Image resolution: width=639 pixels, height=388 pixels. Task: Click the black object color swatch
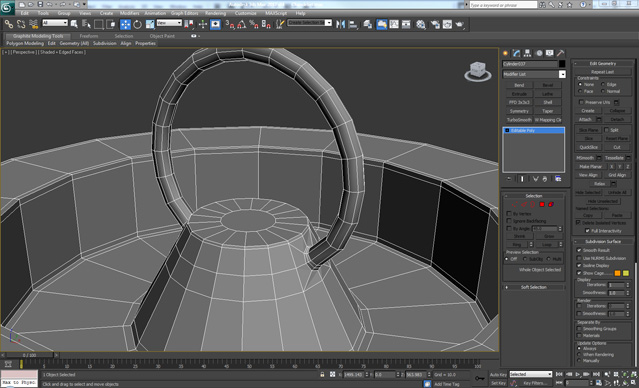coord(562,64)
